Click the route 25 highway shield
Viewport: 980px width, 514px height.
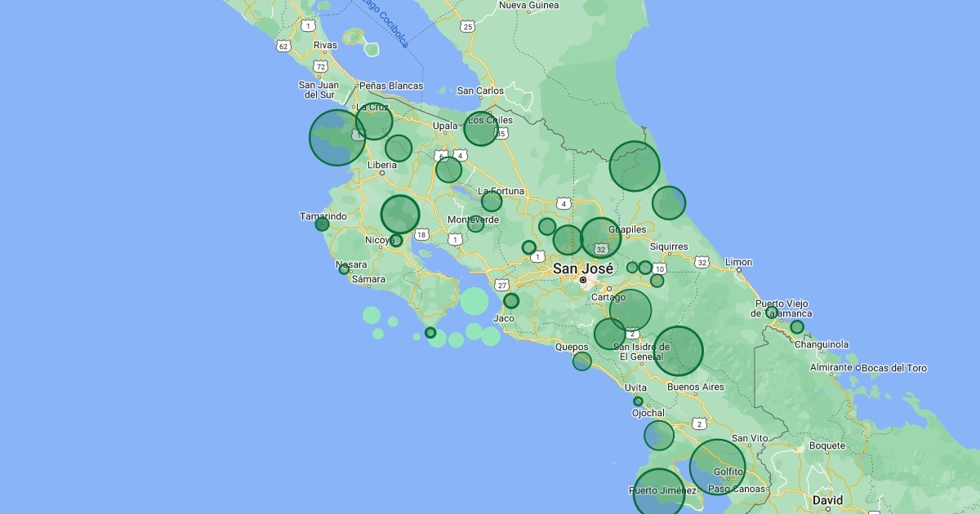click(x=467, y=27)
